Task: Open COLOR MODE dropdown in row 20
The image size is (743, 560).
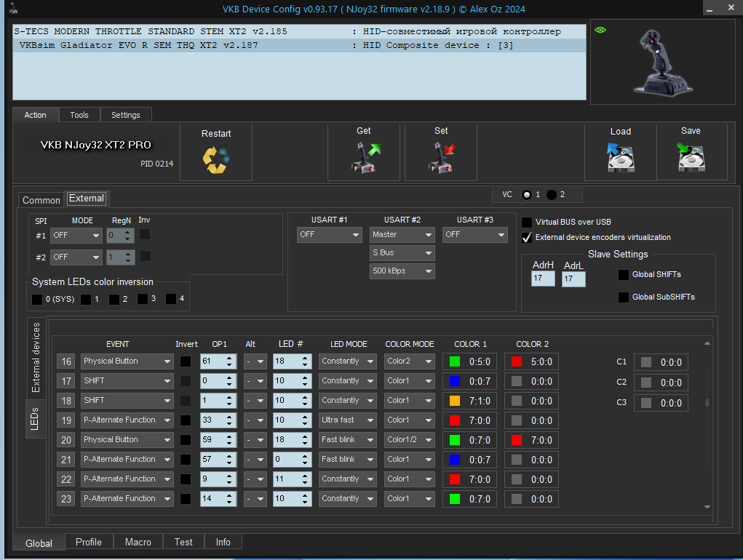Action: (x=410, y=440)
